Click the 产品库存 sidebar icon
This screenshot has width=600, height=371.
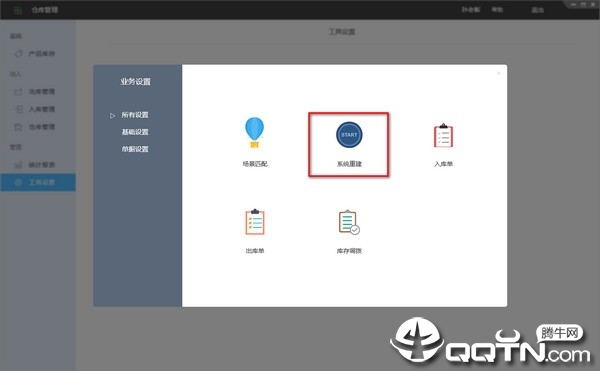click(x=18, y=54)
